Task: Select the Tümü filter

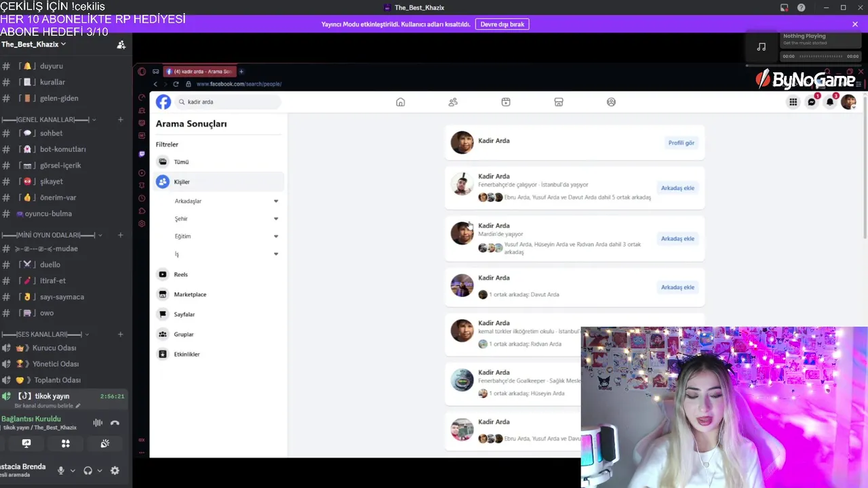Action: 219,162
